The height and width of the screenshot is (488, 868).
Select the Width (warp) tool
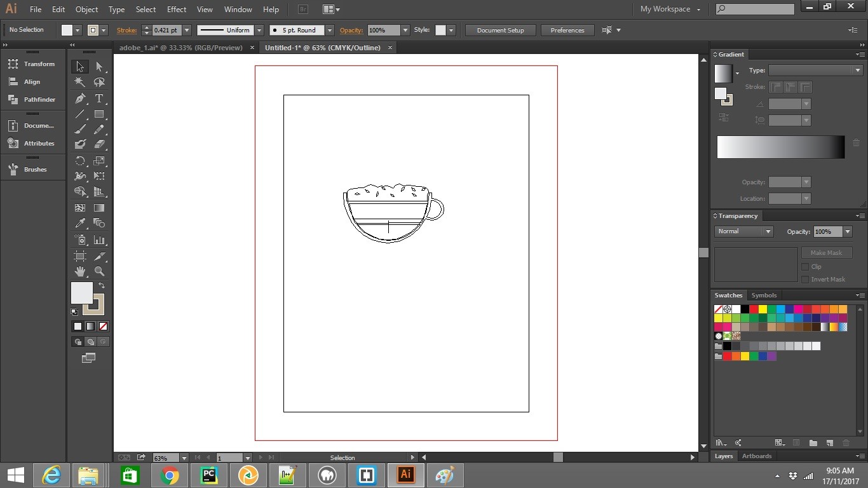[80, 176]
